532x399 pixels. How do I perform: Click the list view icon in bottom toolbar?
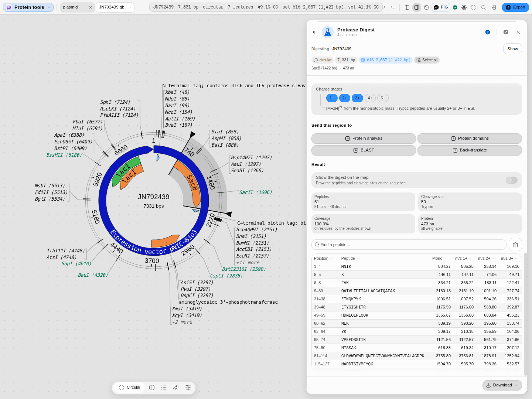(164, 388)
